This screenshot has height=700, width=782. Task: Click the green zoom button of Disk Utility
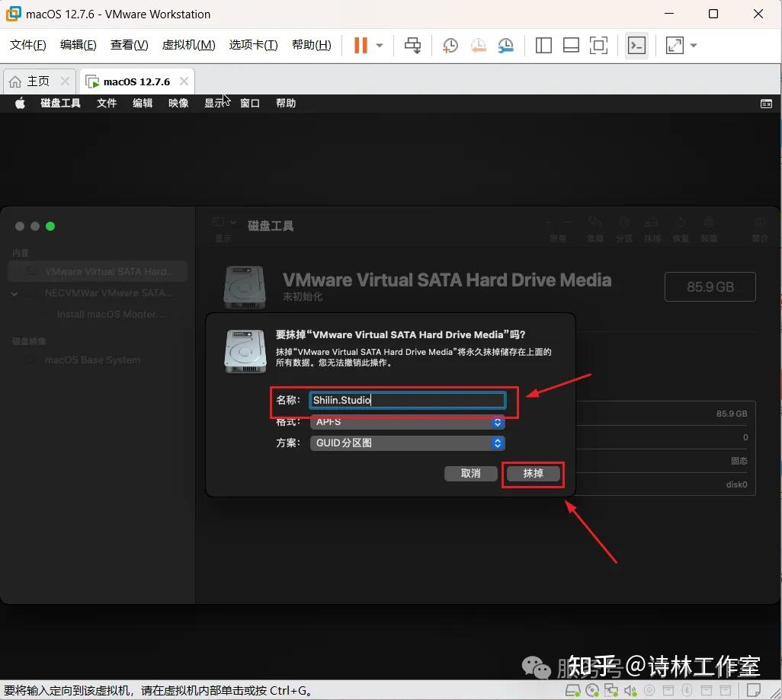50,226
